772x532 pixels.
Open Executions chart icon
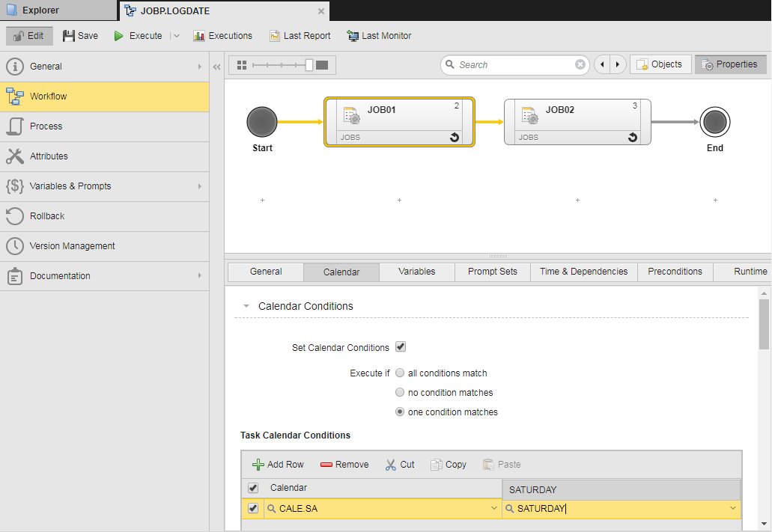click(x=199, y=36)
